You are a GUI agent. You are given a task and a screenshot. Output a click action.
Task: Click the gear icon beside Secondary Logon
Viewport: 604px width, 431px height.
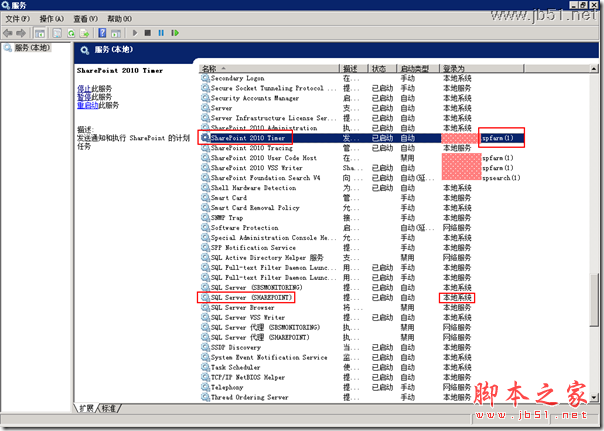pos(205,78)
